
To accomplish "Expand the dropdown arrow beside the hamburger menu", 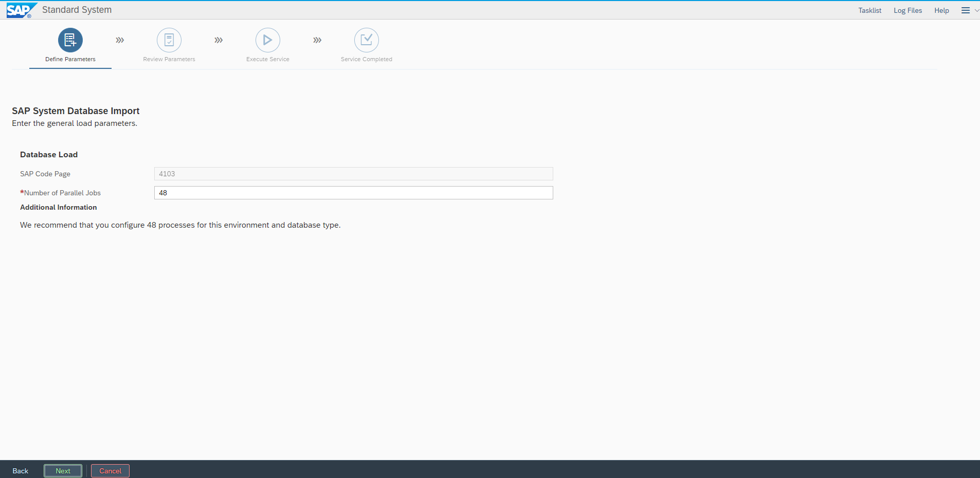I will point(976,10).
